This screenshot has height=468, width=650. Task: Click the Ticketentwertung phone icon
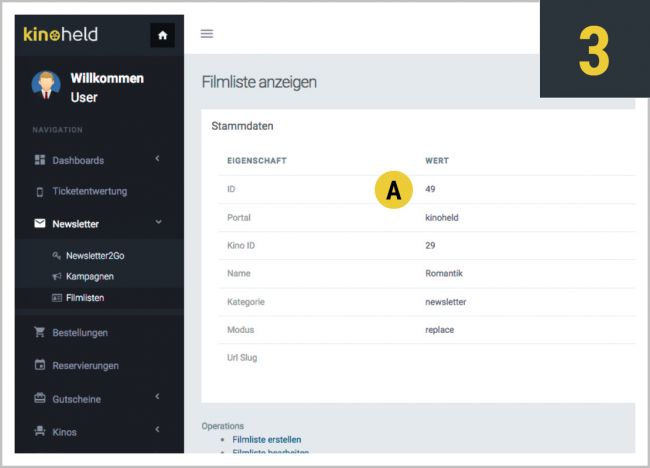coord(40,192)
